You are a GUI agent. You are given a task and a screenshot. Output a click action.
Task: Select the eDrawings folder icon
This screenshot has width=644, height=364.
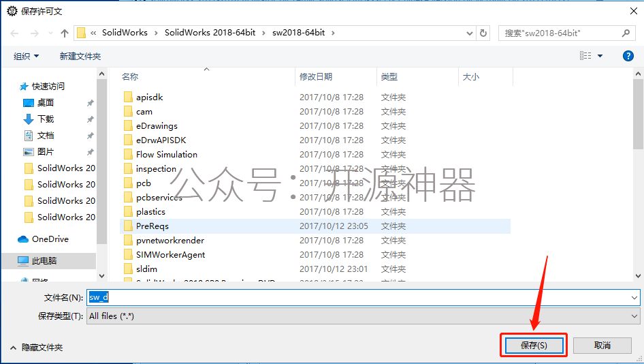(x=128, y=126)
